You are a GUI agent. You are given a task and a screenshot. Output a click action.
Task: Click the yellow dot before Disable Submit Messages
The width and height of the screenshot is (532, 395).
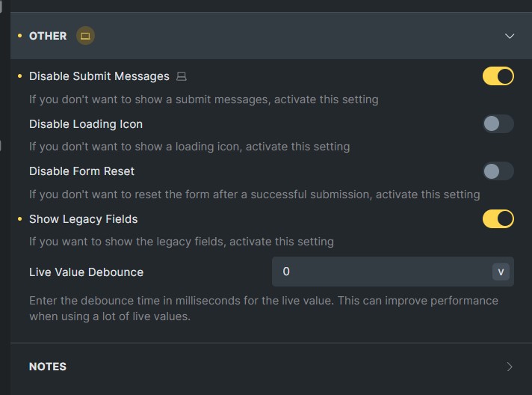19,76
